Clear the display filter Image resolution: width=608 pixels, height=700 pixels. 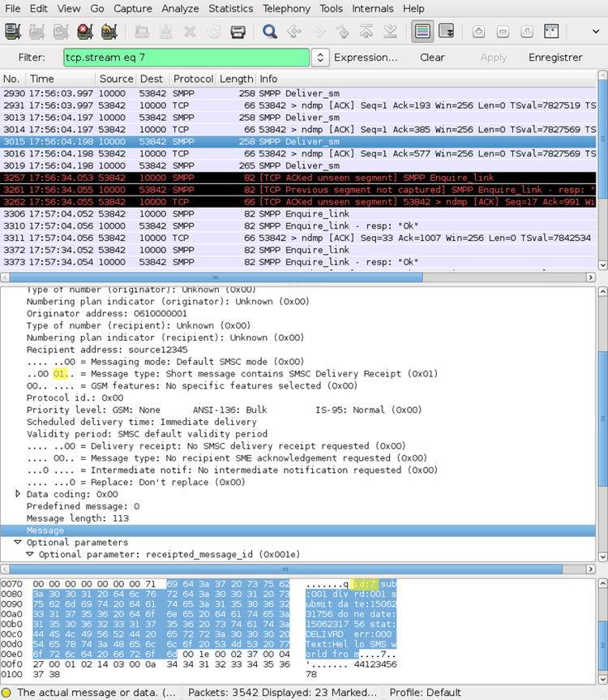(x=432, y=58)
